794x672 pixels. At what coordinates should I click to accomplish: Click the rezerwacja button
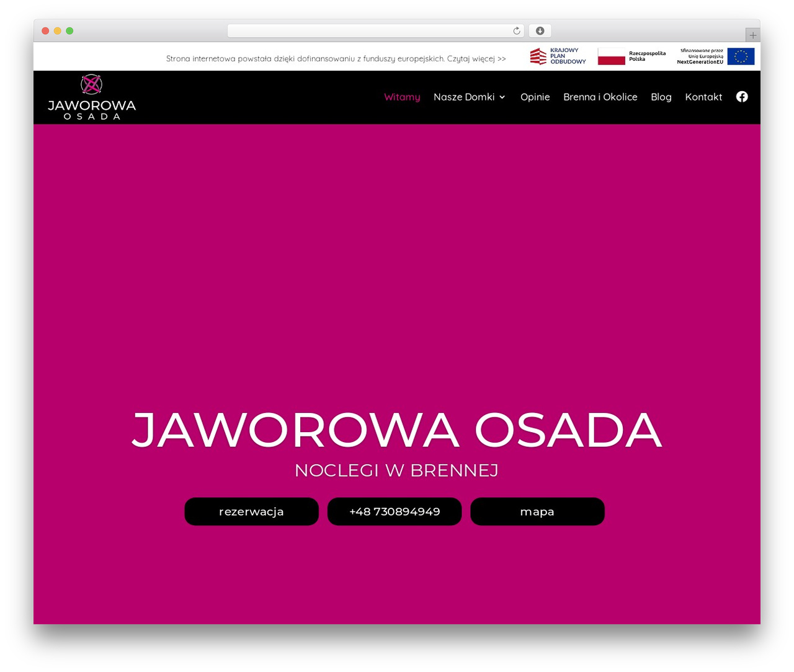[251, 511]
